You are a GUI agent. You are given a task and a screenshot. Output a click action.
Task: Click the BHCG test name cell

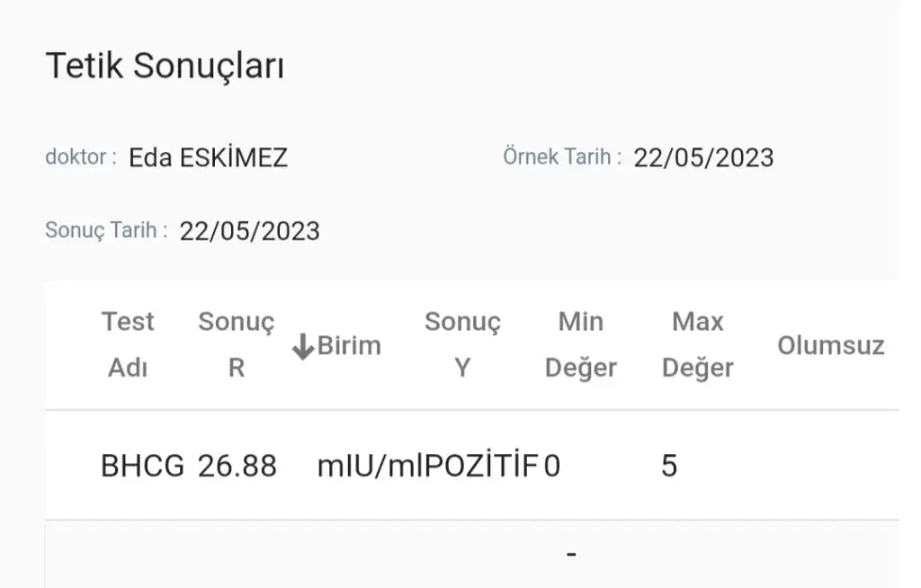coord(142,466)
